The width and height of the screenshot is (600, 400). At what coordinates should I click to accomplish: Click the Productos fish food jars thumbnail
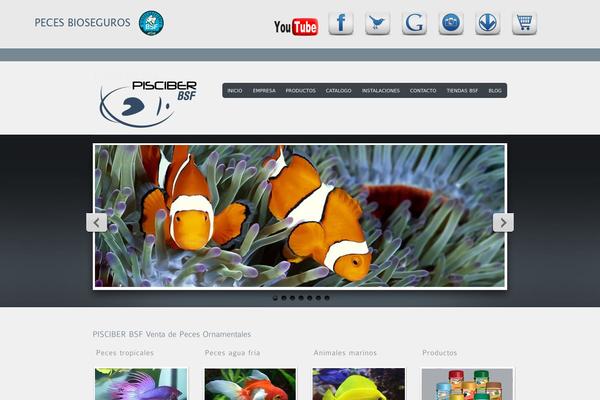[467, 384]
